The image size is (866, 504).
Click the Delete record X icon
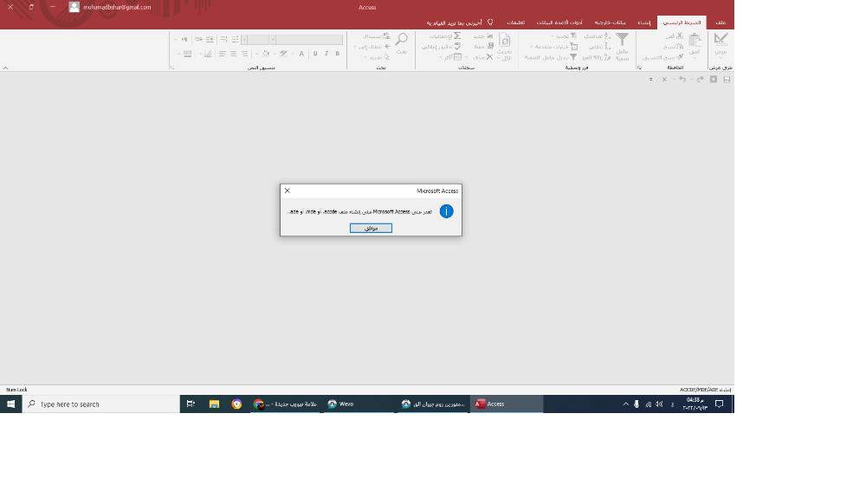489,57
